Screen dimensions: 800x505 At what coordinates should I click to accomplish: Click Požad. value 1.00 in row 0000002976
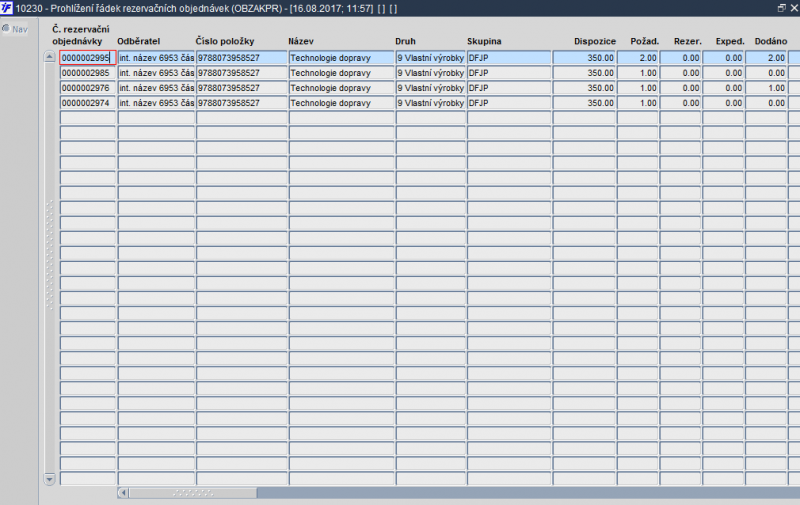coord(638,88)
